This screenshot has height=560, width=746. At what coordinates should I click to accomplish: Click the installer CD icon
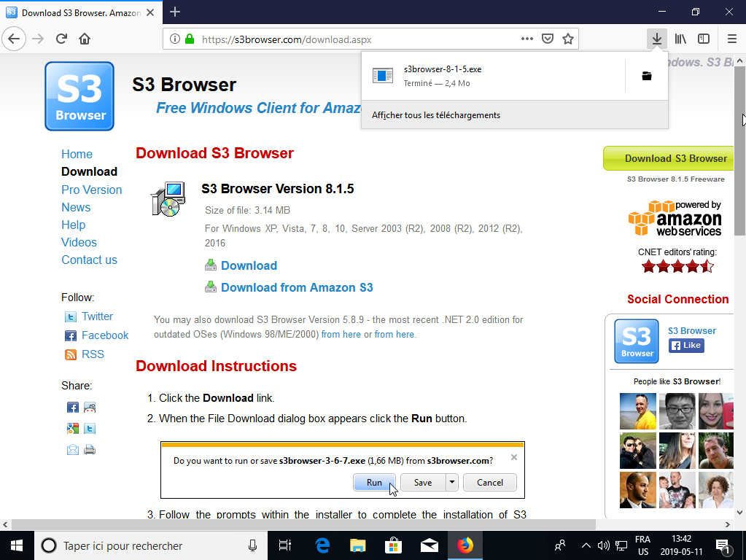click(168, 199)
